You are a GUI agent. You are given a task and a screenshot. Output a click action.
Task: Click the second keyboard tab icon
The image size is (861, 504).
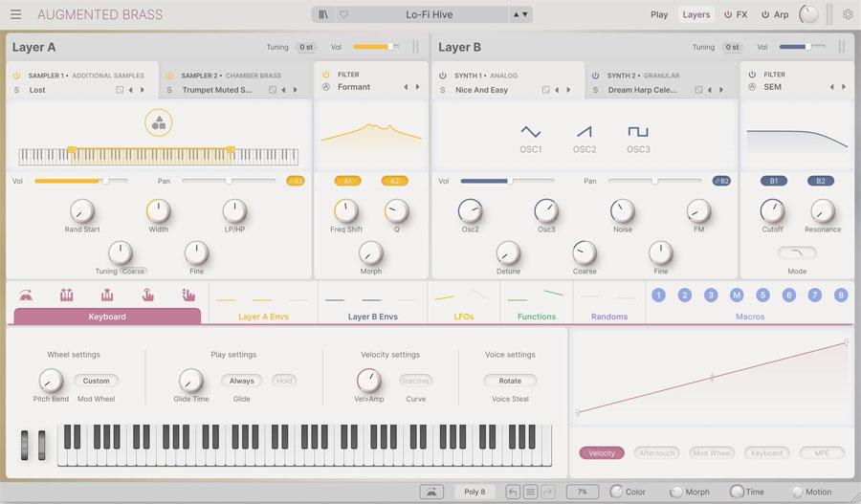pyautogui.click(x=66, y=296)
